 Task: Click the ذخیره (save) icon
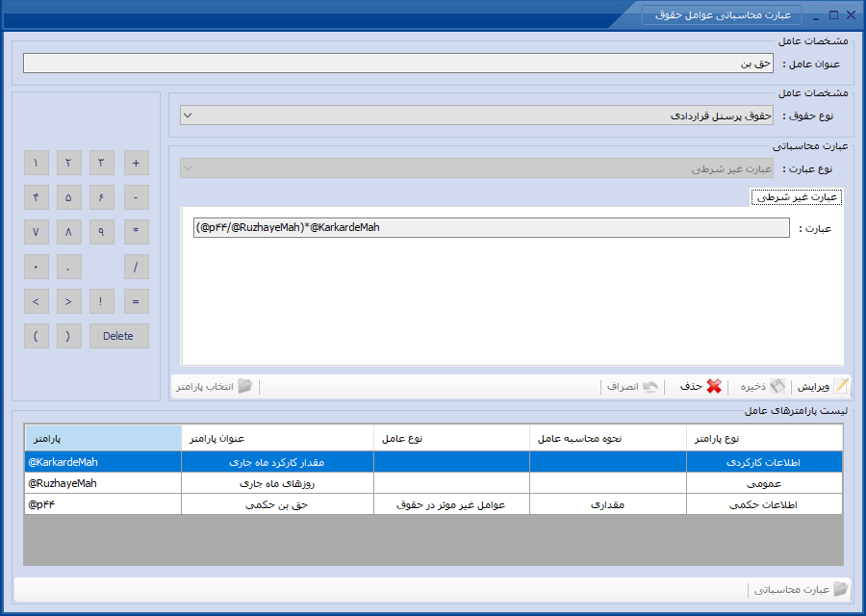click(777, 386)
